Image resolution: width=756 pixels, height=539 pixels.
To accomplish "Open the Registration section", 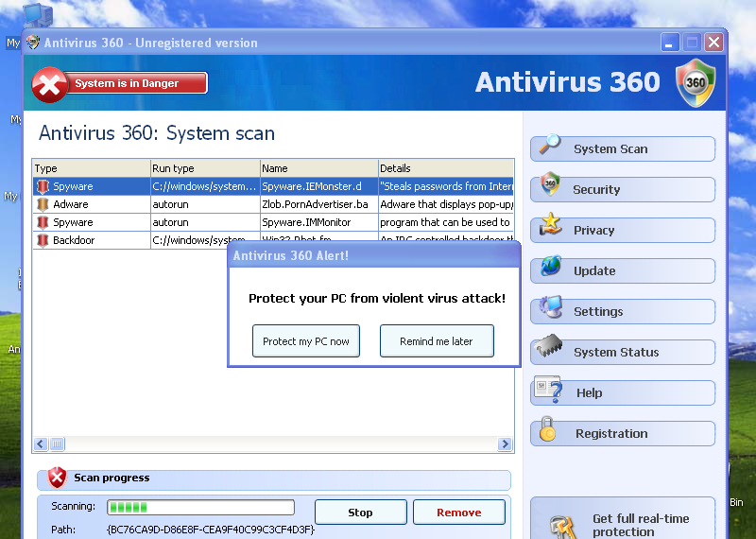I will pos(623,433).
